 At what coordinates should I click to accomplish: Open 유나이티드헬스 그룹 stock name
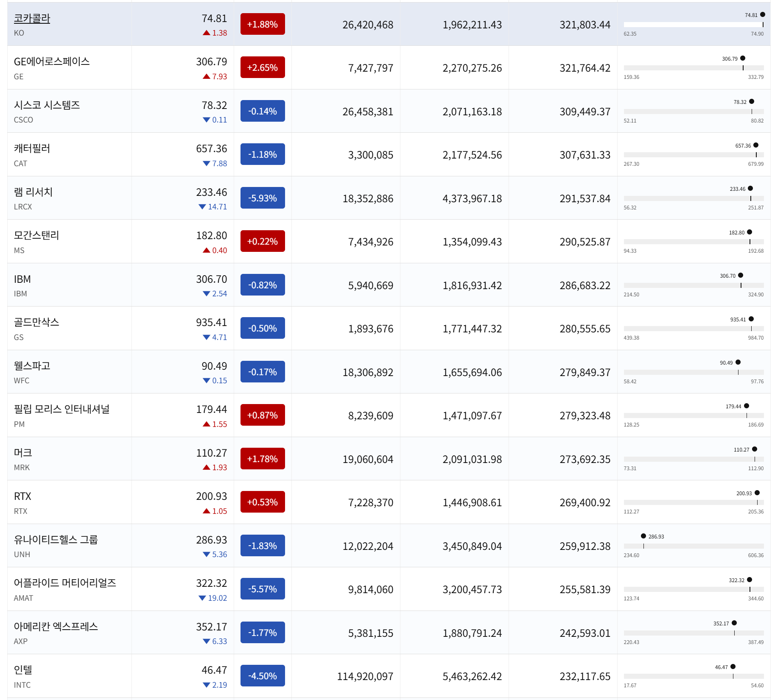pos(56,540)
